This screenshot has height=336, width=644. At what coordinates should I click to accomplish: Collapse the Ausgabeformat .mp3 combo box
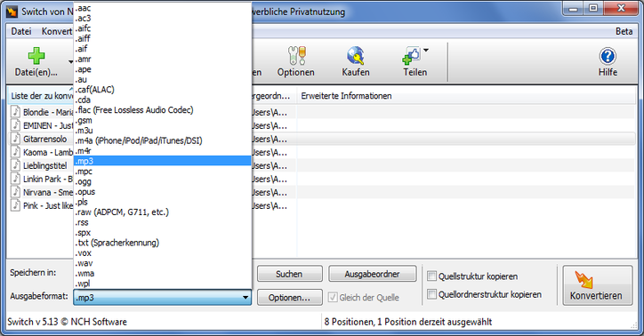tap(162, 298)
